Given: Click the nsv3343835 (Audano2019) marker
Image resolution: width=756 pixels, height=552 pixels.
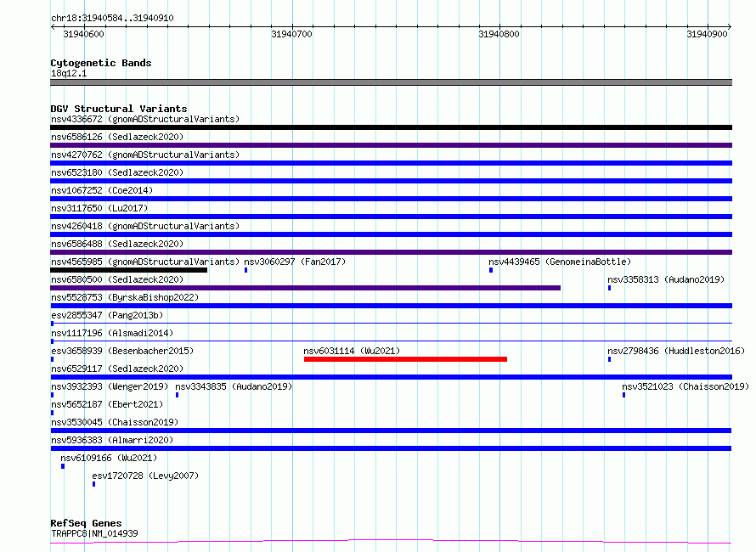Looking at the screenshot, I should [177, 395].
